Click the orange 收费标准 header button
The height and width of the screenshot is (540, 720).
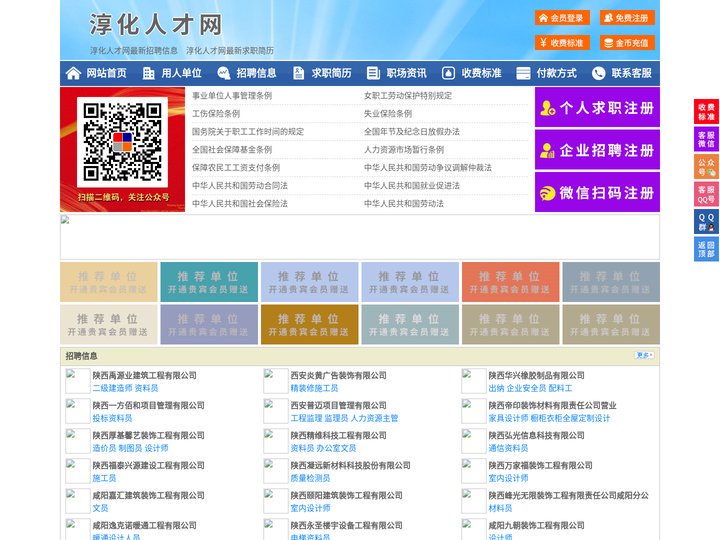coord(562,43)
